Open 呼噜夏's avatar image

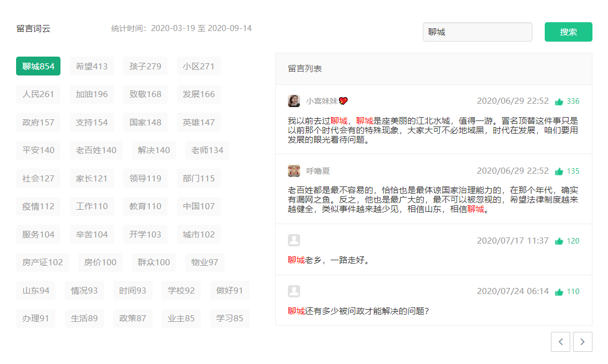[294, 171]
